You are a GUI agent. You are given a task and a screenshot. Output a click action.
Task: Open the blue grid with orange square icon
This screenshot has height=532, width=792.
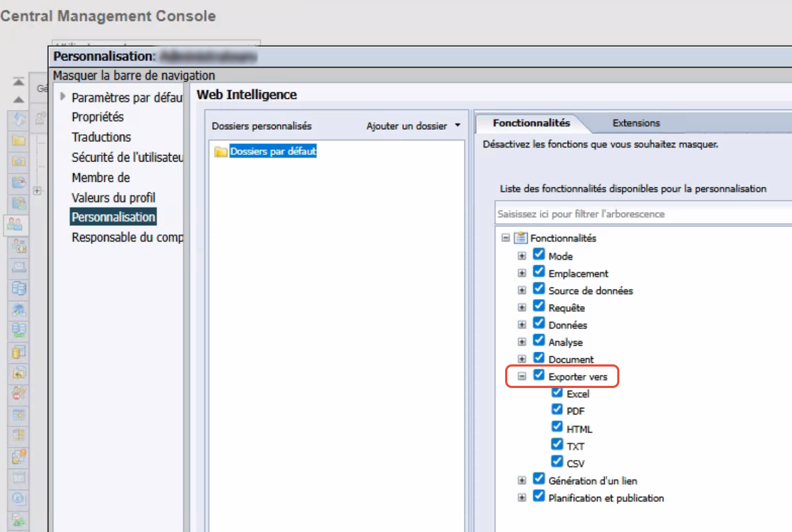coord(19,414)
